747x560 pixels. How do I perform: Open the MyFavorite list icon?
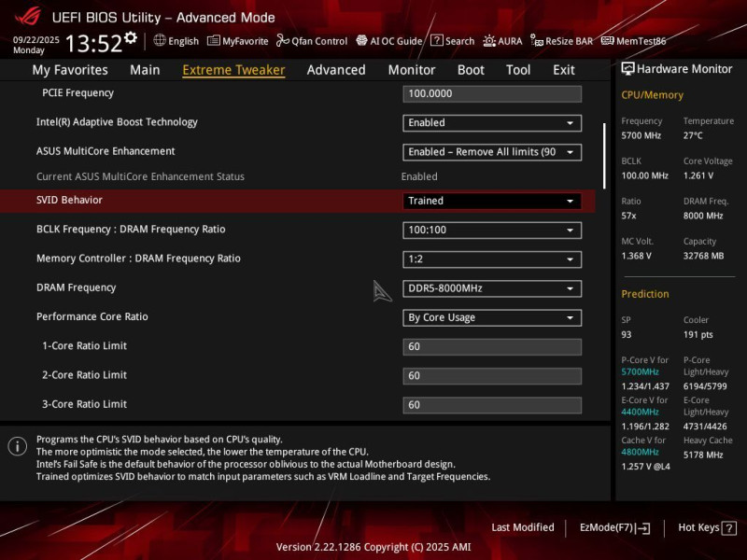tap(214, 41)
